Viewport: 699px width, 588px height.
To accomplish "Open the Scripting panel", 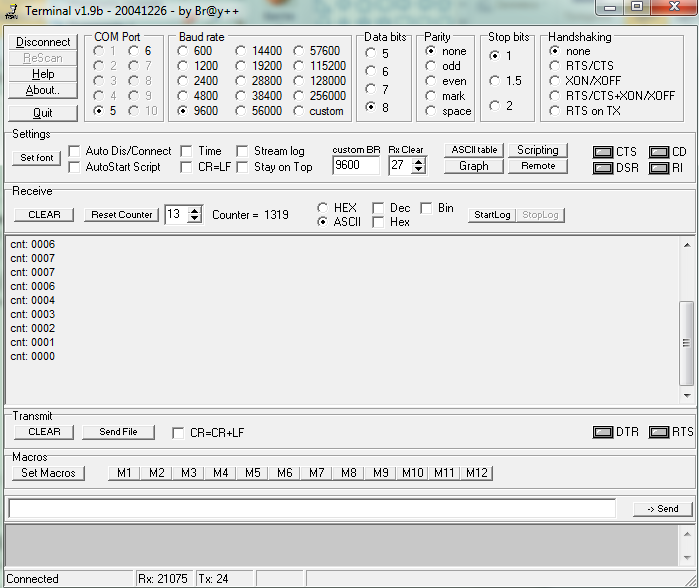I will [x=538, y=150].
